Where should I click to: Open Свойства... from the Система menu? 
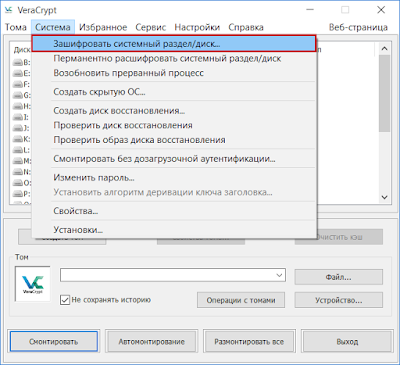point(174,211)
